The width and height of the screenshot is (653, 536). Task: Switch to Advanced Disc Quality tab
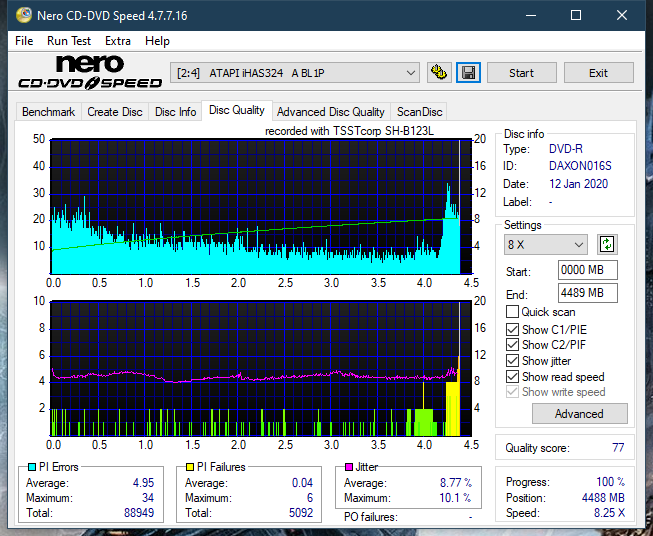(x=331, y=112)
